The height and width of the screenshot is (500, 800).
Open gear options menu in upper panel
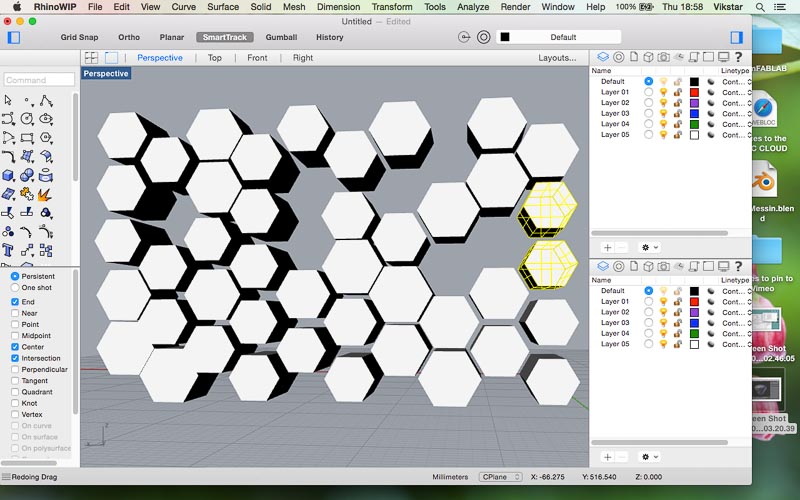649,247
